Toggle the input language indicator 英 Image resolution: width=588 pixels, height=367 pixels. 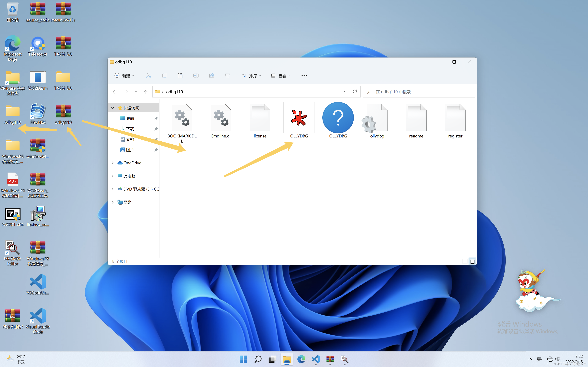coord(539,359)
